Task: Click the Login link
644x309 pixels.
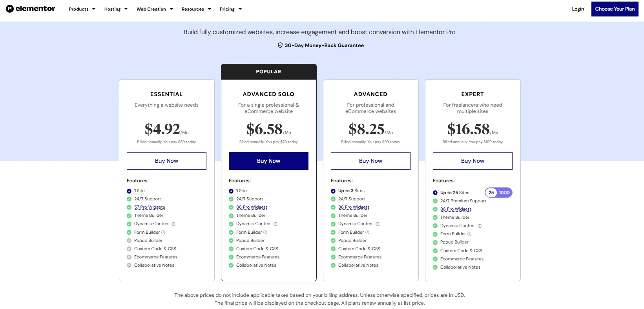Action: 578,9
